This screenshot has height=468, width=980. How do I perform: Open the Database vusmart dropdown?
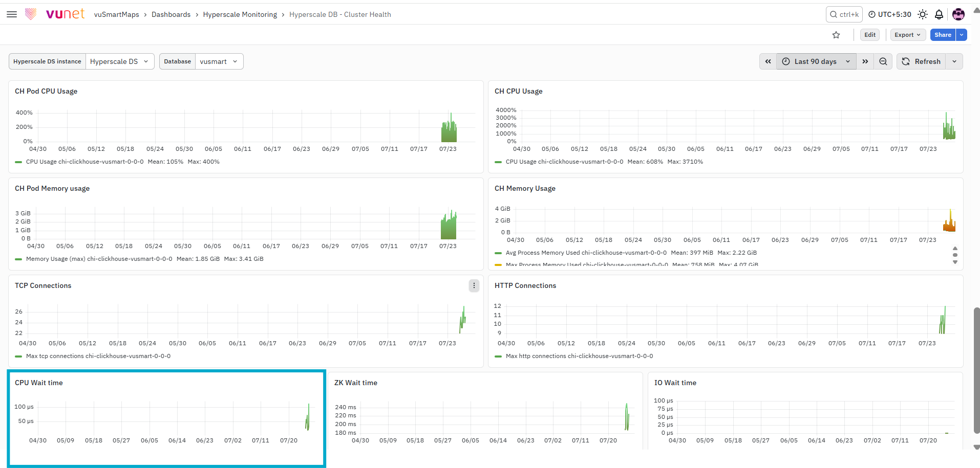coord(219,61)
